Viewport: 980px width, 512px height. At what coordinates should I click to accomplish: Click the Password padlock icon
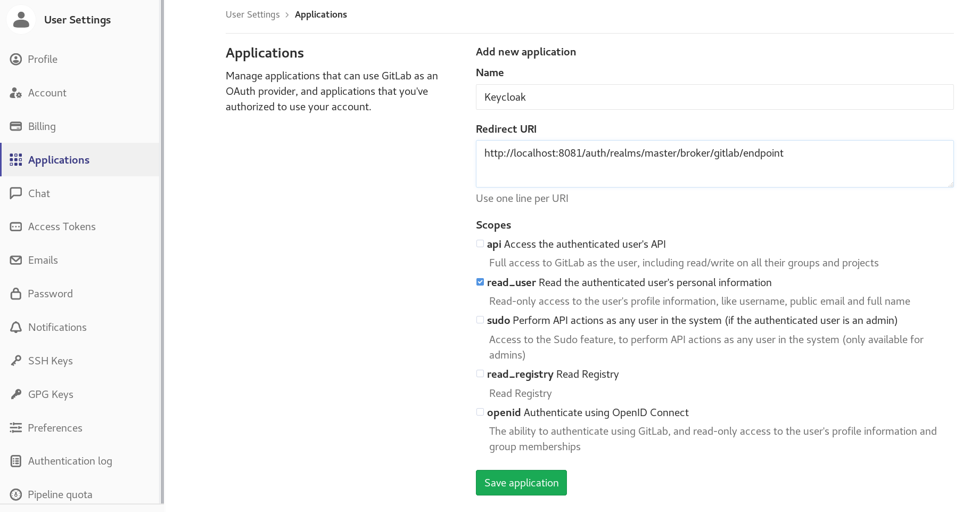click(x=15, y=294)
